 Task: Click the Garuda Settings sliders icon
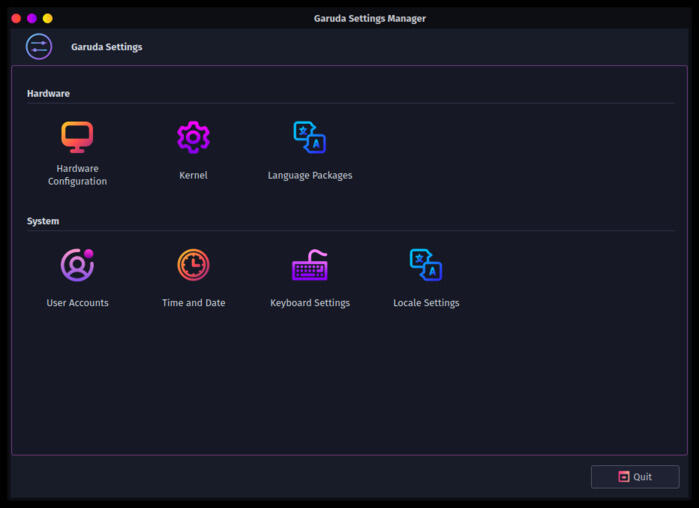39,47
